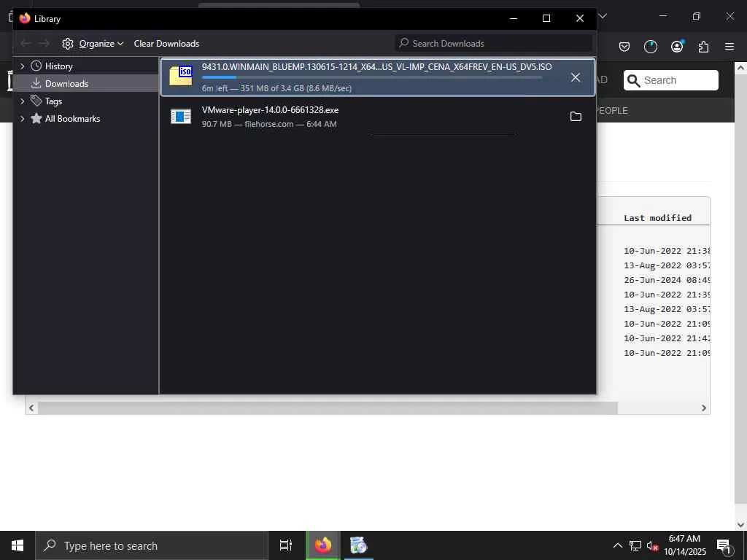
Task: Open Firefox list all tabs chevron
Action: click(603, 16)
